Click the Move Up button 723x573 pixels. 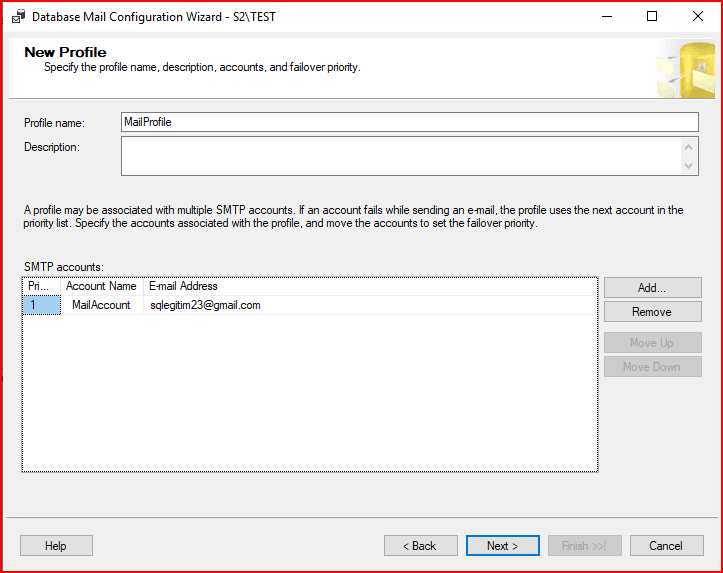point(652,343)
